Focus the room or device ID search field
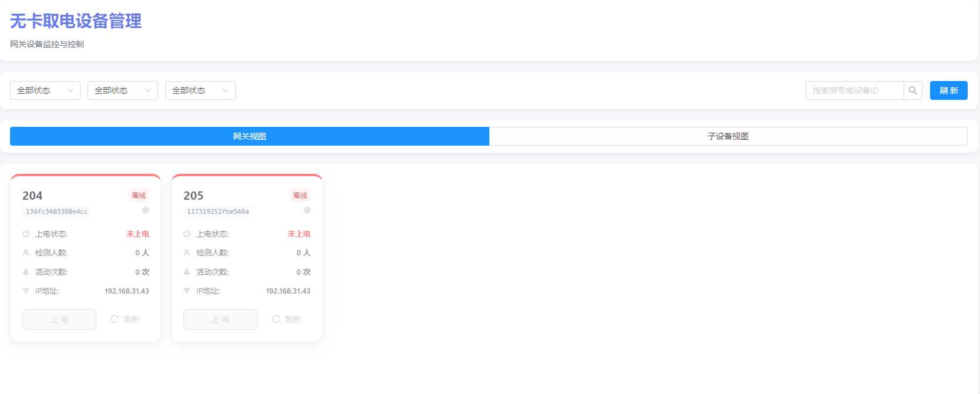 coord(854,90)
